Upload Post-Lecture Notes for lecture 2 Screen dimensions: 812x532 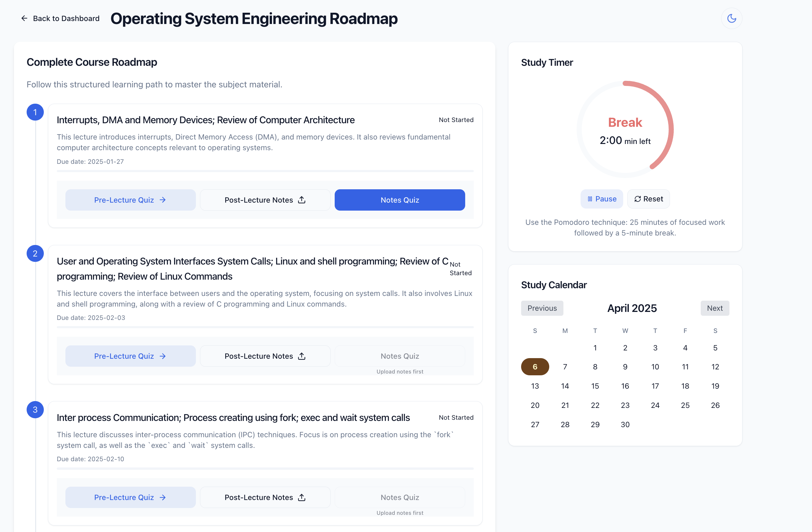click(265, 356)
